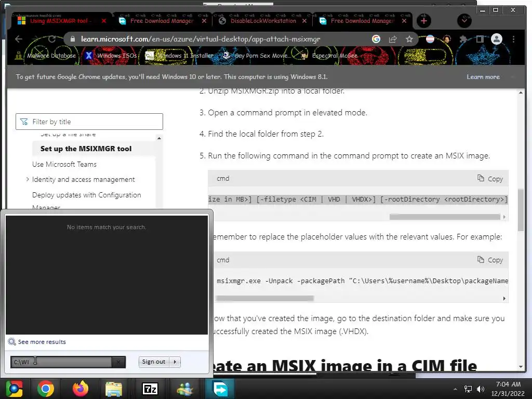
Task: Switch to Using MSIXMGR tool tab
Action: pos(61,21)
